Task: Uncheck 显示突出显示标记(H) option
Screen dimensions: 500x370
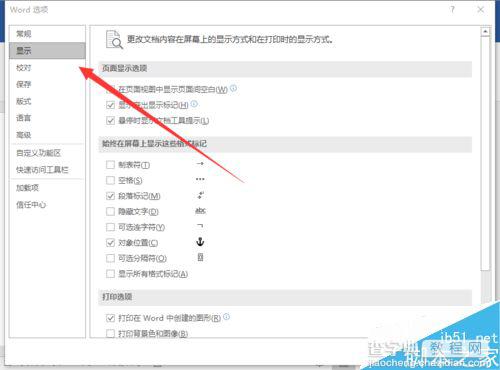Action: (x=110, y=105)
